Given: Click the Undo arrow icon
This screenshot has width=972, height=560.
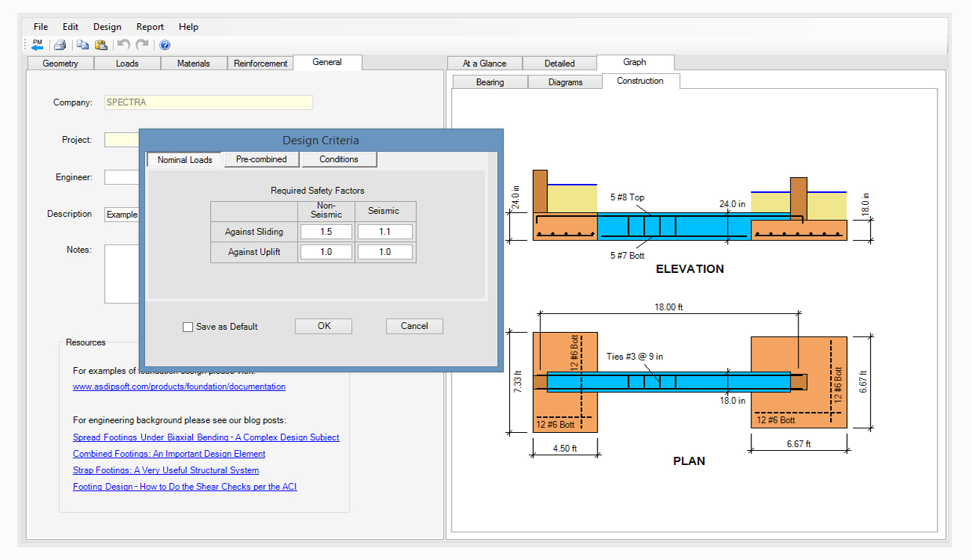Looking at the screenshot, I should click(x=124, y=45).
